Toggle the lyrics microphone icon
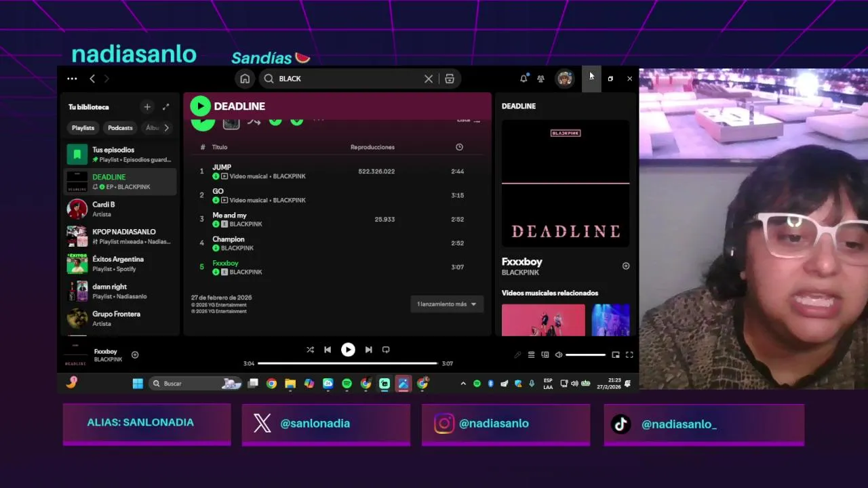Image resolution: width=868 pixels, height=488 pixels. tap(517, 354)
